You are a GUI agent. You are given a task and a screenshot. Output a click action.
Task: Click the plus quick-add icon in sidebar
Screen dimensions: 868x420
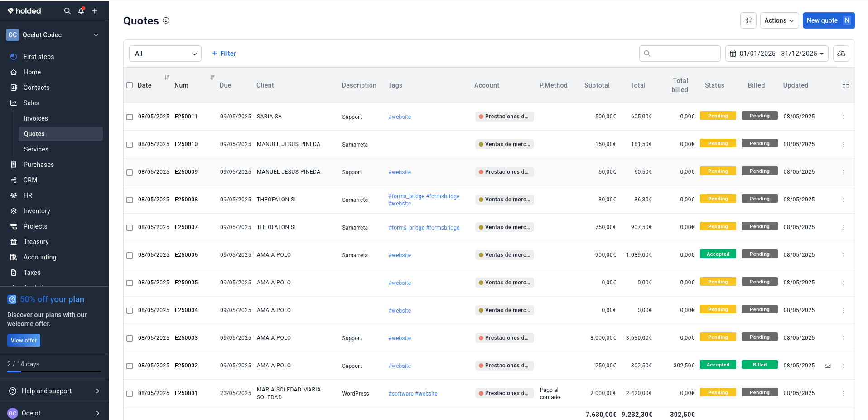[95, 11]
